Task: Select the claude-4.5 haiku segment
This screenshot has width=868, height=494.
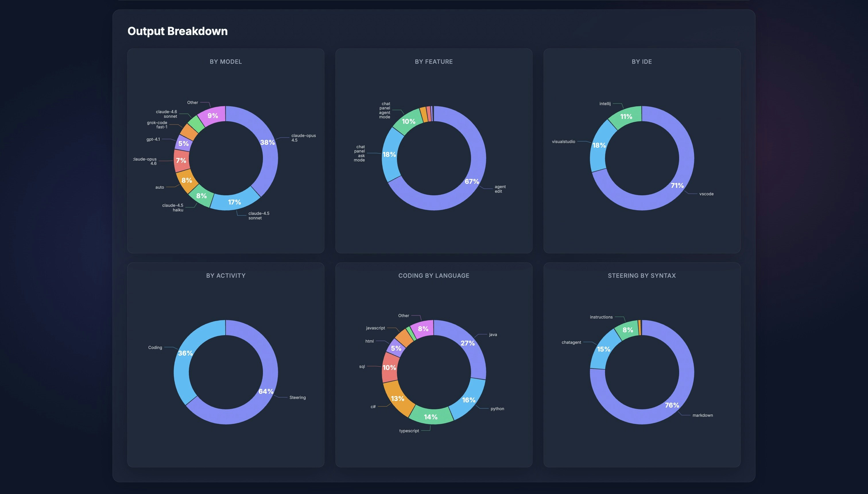Action: 201,196
